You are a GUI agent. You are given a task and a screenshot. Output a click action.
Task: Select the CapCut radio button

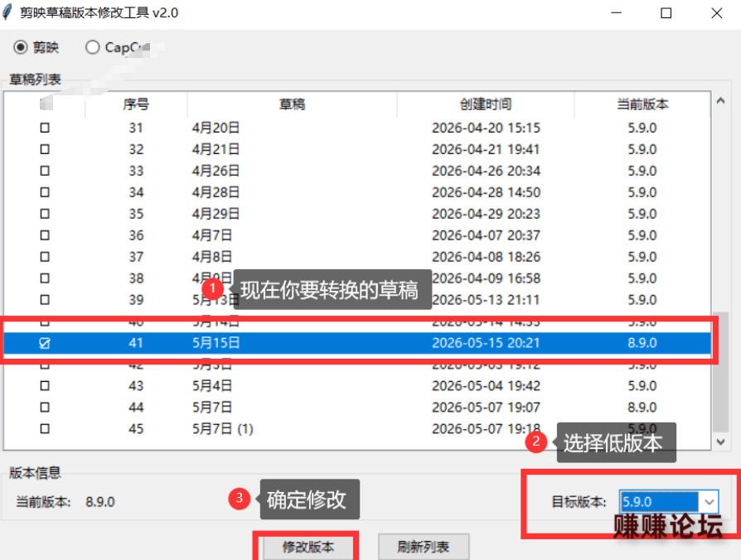pyautogui.click(x=92, y=47)
